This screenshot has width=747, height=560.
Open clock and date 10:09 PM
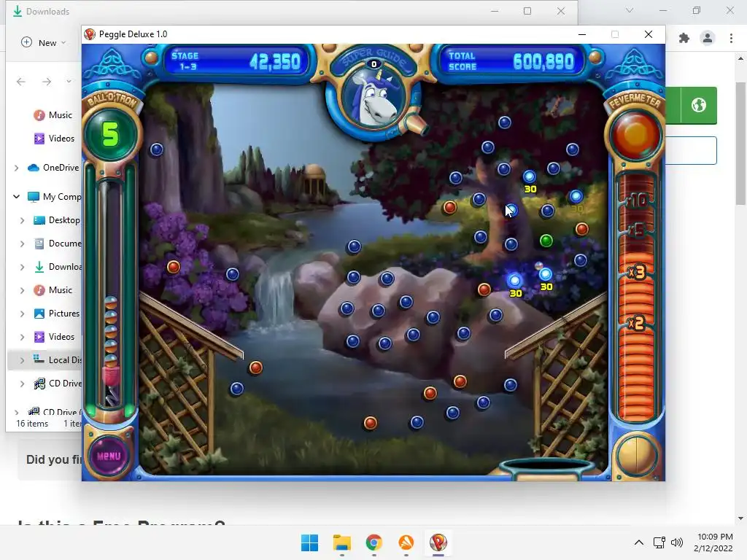tap(713, 542)
